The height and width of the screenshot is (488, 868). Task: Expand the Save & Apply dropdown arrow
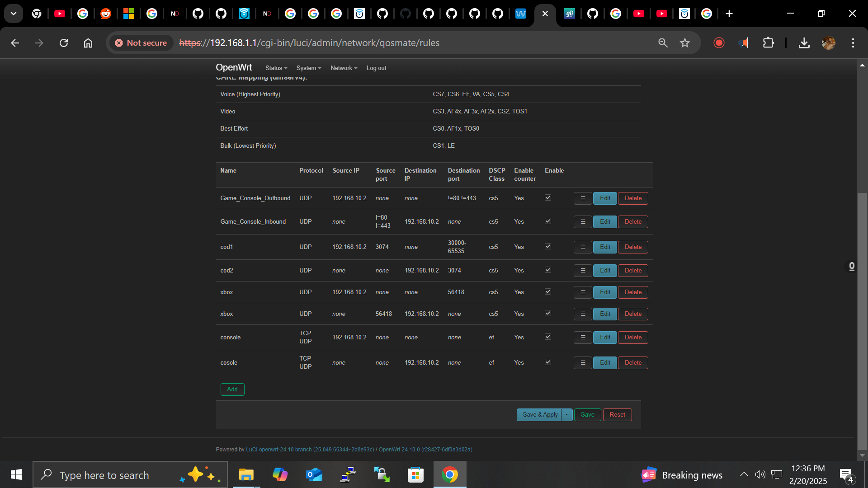pyautogui.click(x=566, y=414)
